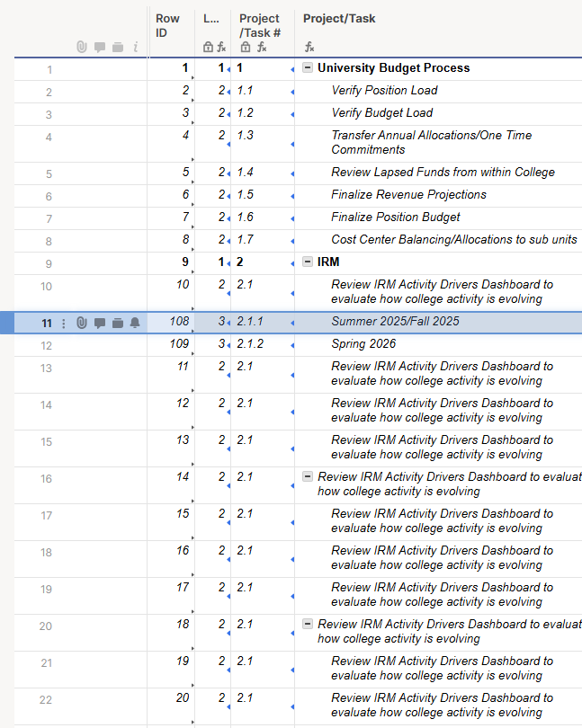Viewport: 582px width, 728px height.
Task: Select IRM title cell
Action: pyautogui.click(x=438, y=262)
